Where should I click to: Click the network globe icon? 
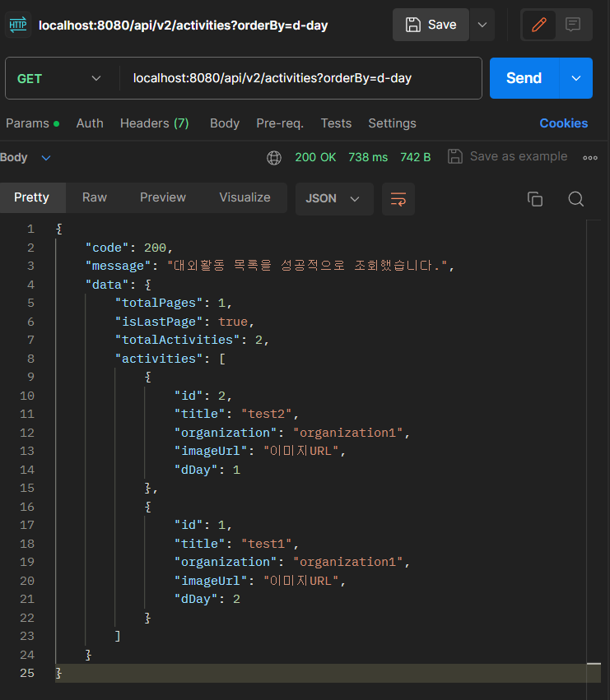click(x=274, y=158)
